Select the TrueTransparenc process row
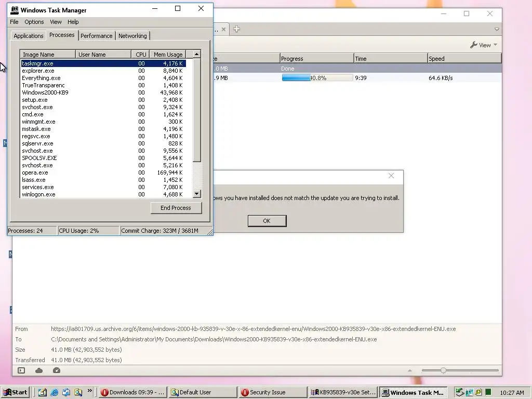Viewport: 532px width, 399px height. [103, 85]
